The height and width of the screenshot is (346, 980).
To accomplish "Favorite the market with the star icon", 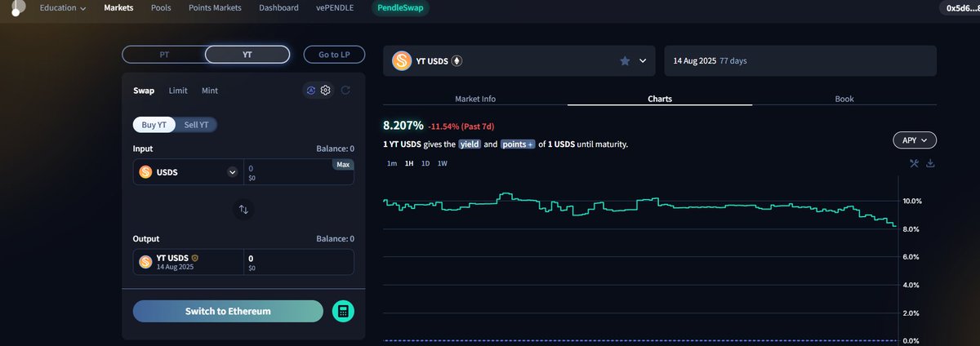I will [625, 61].
